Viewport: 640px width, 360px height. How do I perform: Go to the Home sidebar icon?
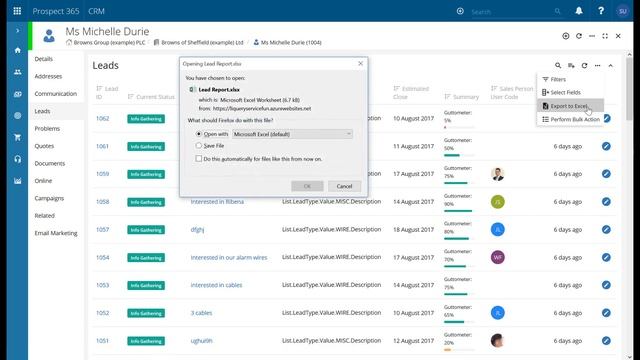pyautogui.click(x=17, y=50)
